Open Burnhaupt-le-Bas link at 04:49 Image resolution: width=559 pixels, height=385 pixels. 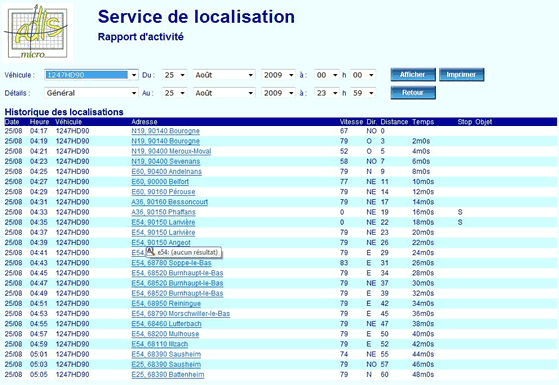coord(177,293)
